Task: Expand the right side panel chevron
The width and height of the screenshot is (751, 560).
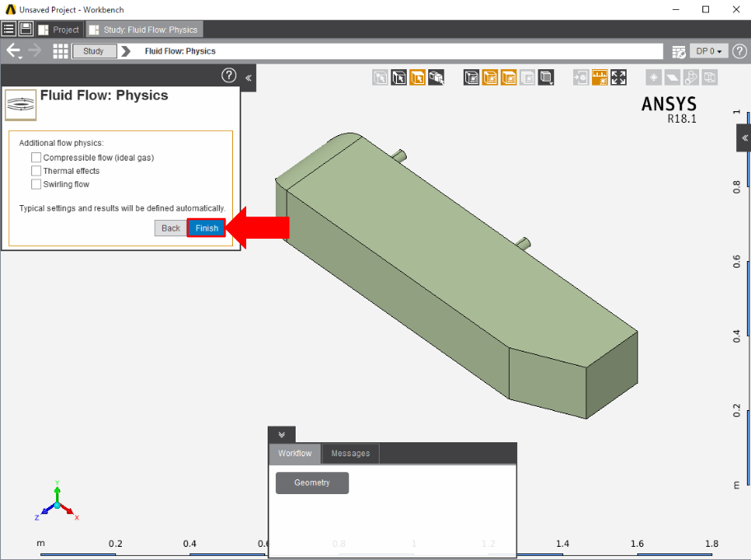Action: point(744,138)
